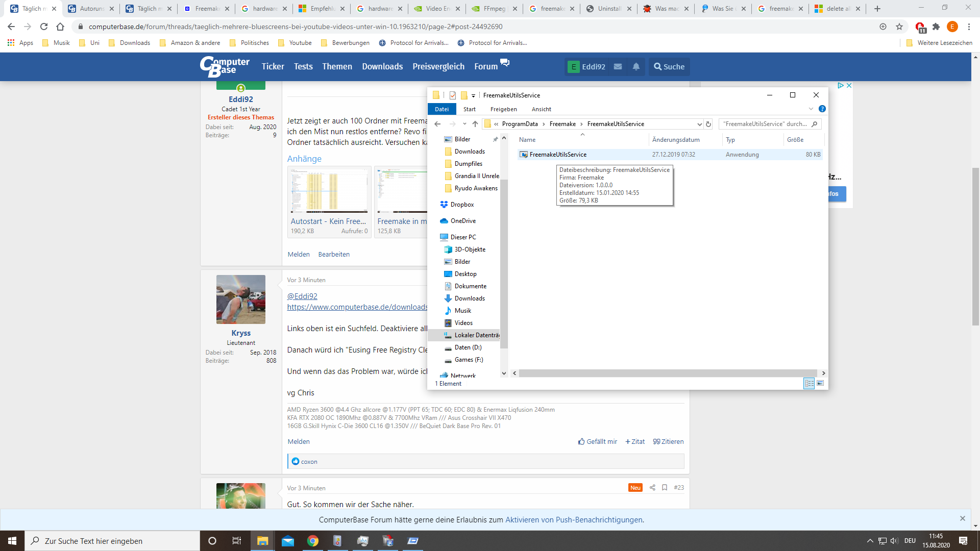Click Zitieren on Kryss's post

(x=668, y=442)
